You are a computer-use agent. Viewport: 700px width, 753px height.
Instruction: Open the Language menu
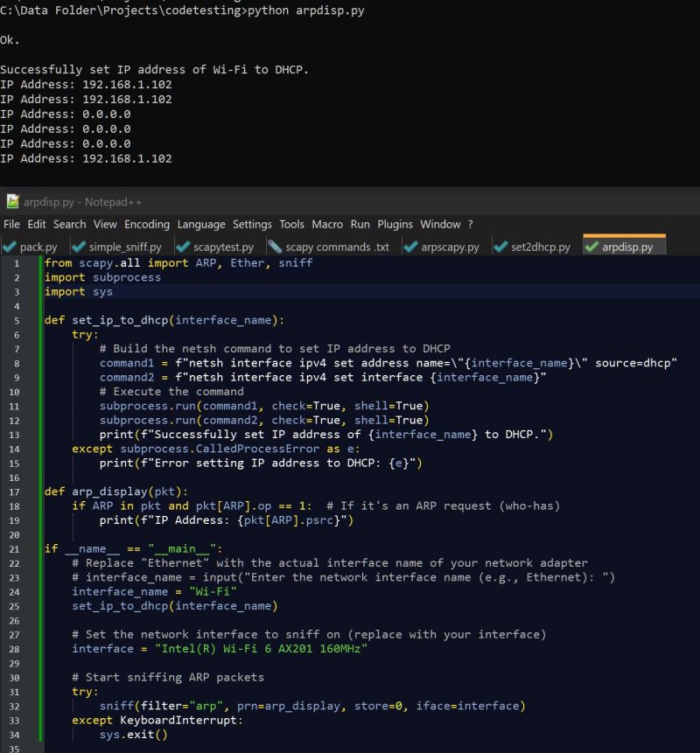point(201,224)
